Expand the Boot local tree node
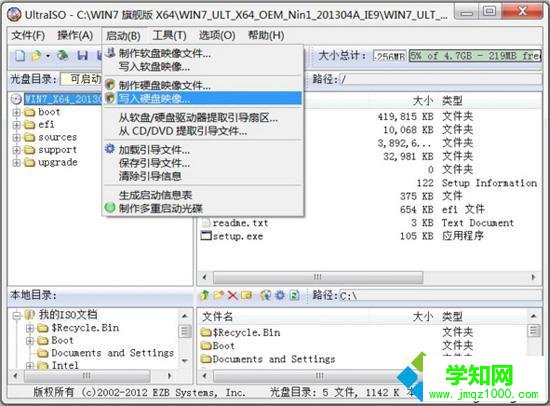 click(30, 341)
